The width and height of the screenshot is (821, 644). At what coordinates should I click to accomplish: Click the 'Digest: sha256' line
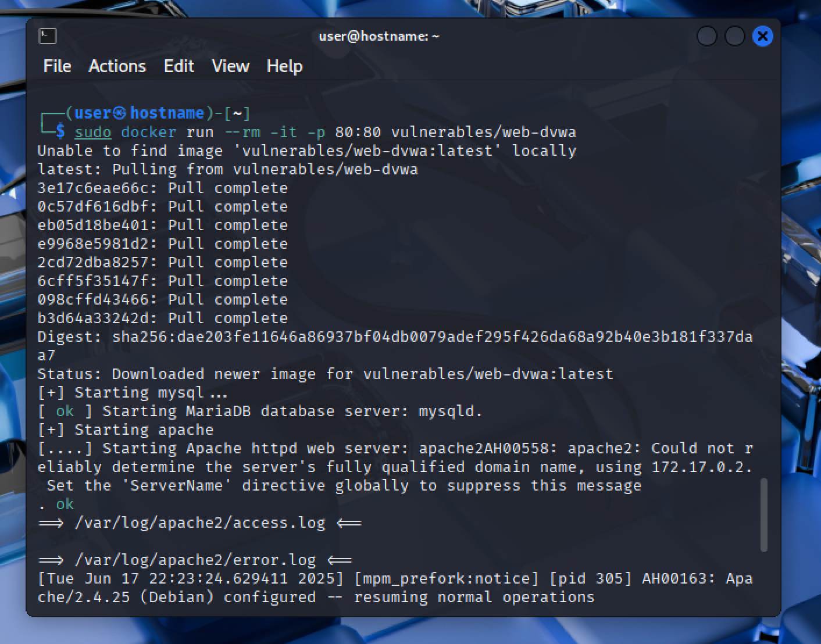click(395, 337)
